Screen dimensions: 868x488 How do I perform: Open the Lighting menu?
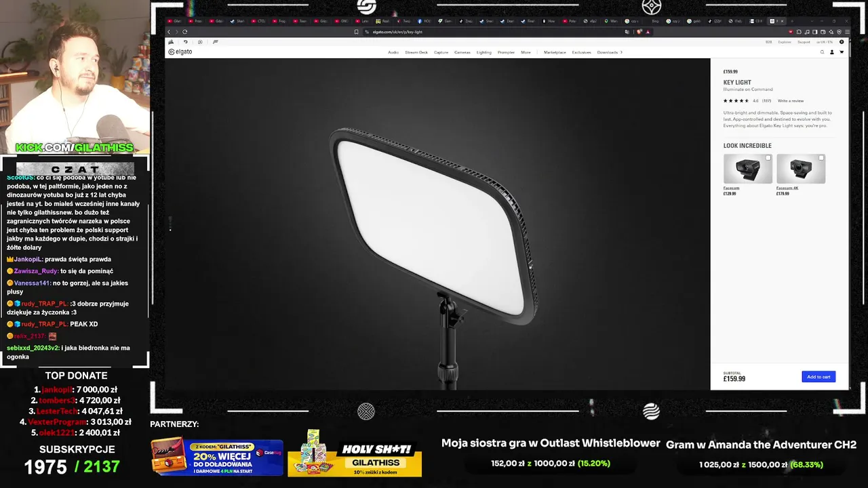coord(484,52)
